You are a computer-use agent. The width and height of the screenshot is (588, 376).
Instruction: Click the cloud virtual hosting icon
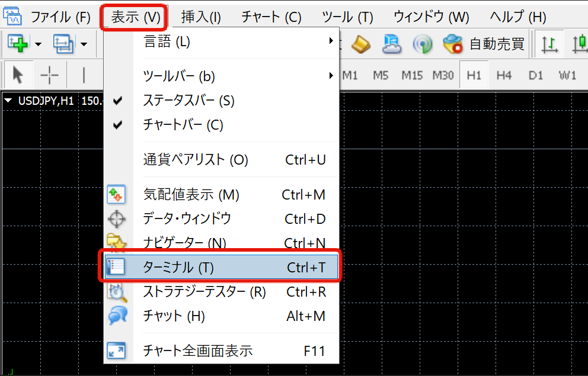point(391,44)
